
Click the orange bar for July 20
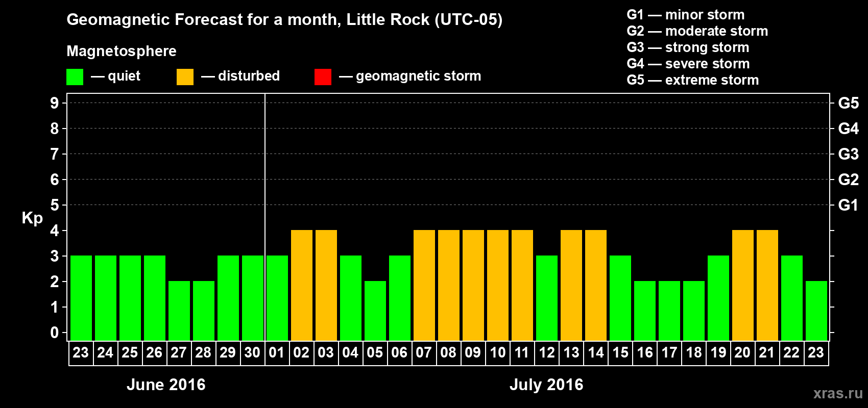click(743, 285)
